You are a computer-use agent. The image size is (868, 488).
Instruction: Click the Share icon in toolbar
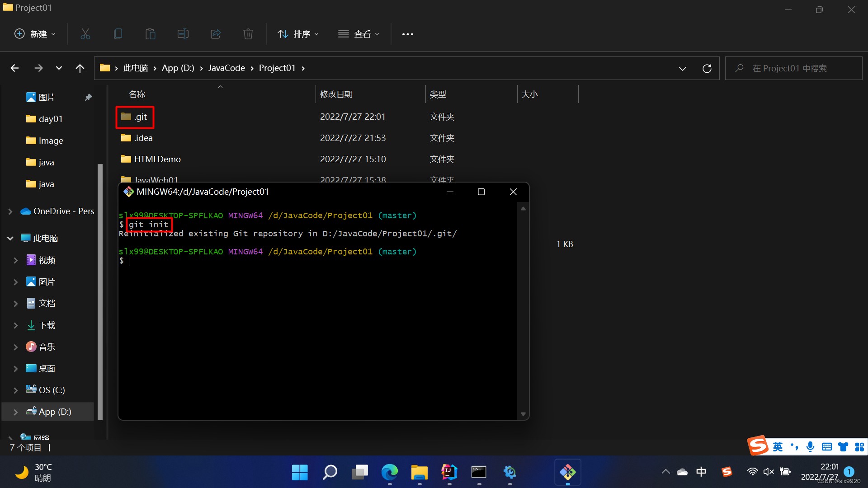[x=216, y=34]
